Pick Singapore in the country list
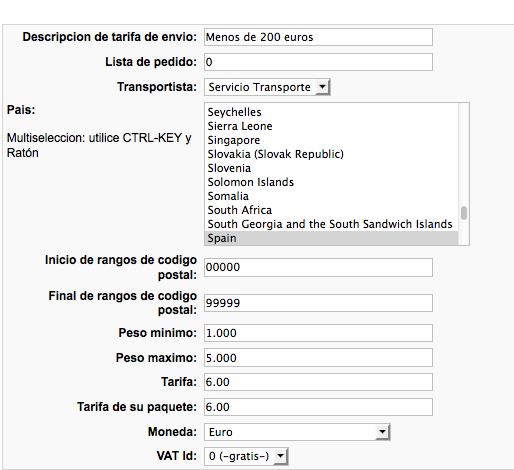Screen dimensions: 514x470 point(331,140)
